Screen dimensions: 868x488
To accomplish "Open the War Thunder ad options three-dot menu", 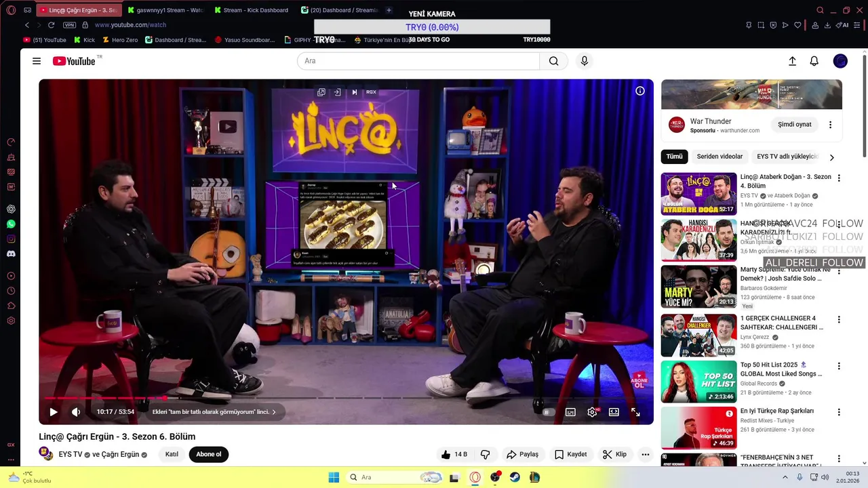I will pyautogui.click(x=830, y=125).
